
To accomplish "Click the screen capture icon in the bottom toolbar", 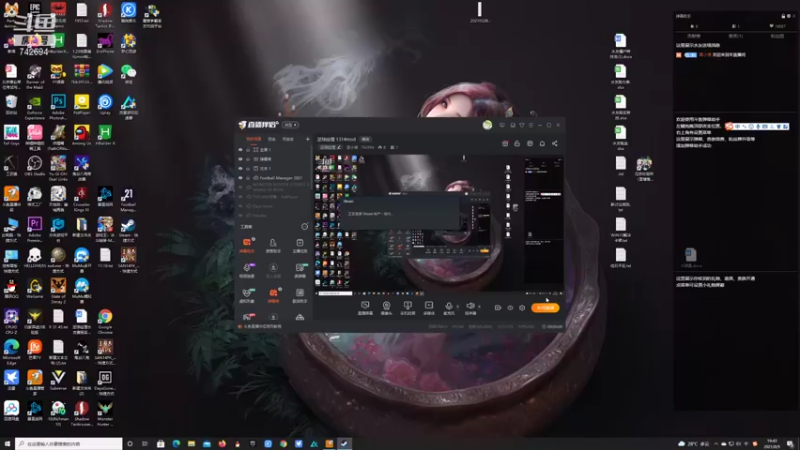I will (x=365, y=305).
